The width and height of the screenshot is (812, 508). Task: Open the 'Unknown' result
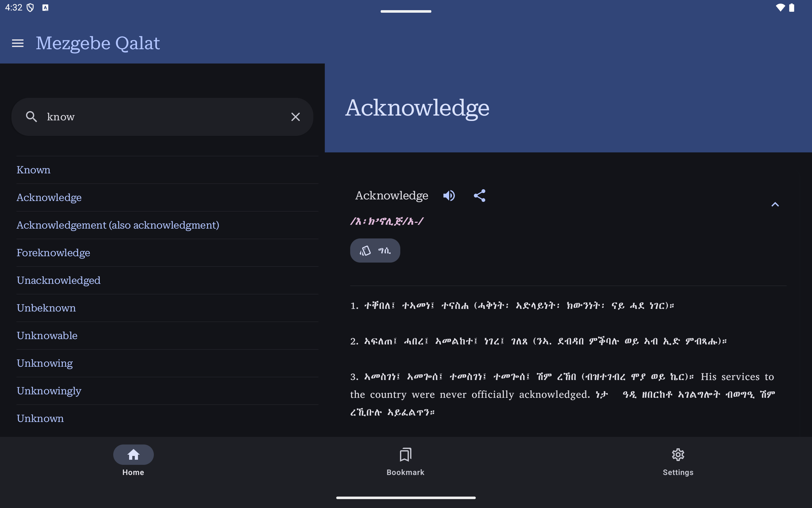(167, 419)
